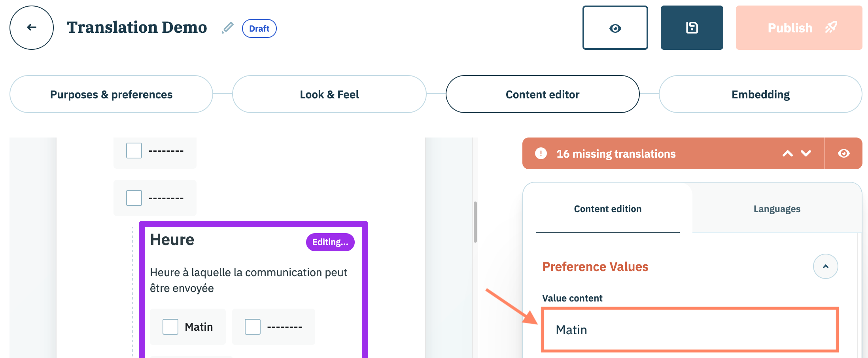Screen dimensions: 868x358
Task: Click the pencil icon to rename title
Action: [x=228, y=28]
